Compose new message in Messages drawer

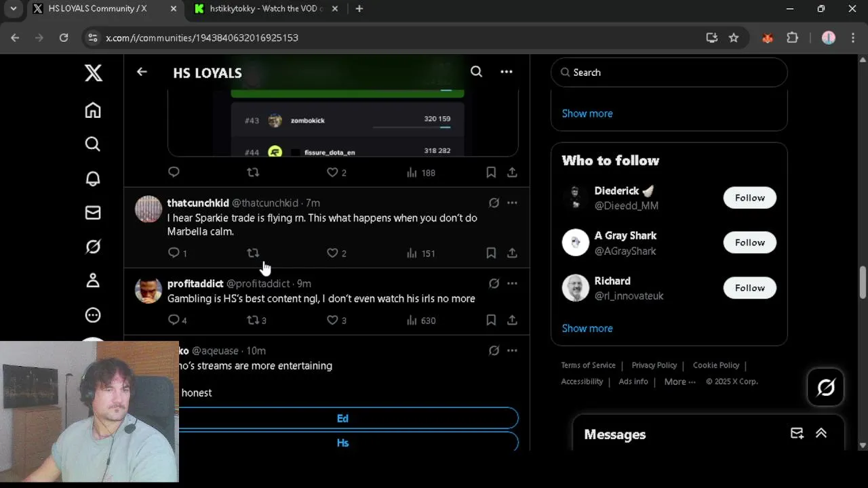(x=797, y=433)
